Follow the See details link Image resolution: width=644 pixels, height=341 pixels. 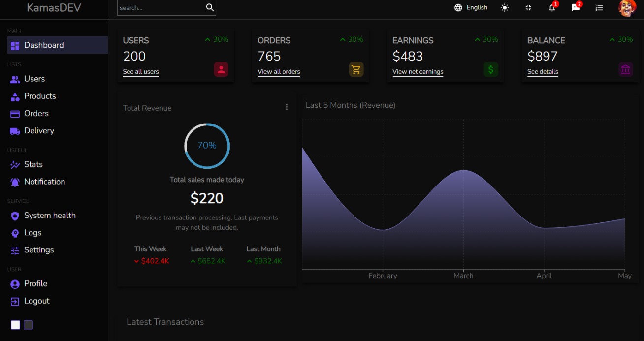tap(543, 72)
